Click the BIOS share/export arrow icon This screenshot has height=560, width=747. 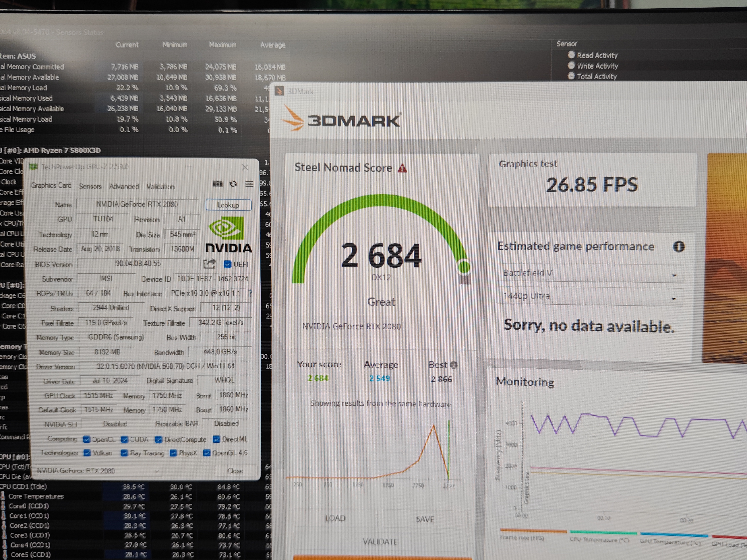point(209,264)
